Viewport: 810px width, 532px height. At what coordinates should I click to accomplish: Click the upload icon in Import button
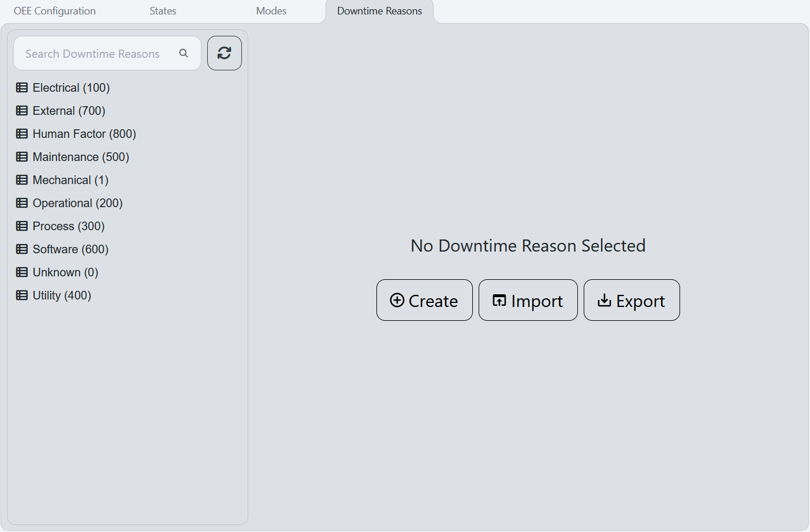point(499,300)
